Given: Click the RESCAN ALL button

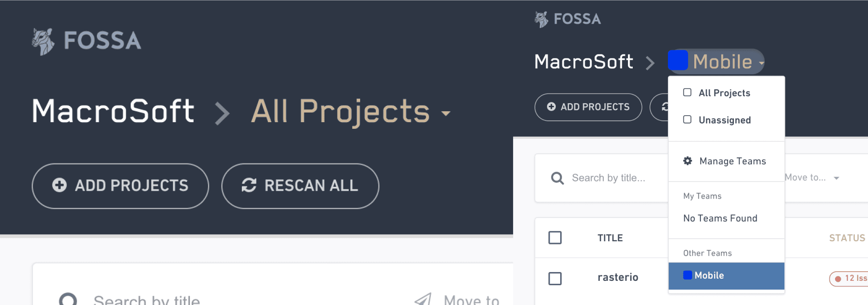Looking at the screenshot, I should click(300, 185).
